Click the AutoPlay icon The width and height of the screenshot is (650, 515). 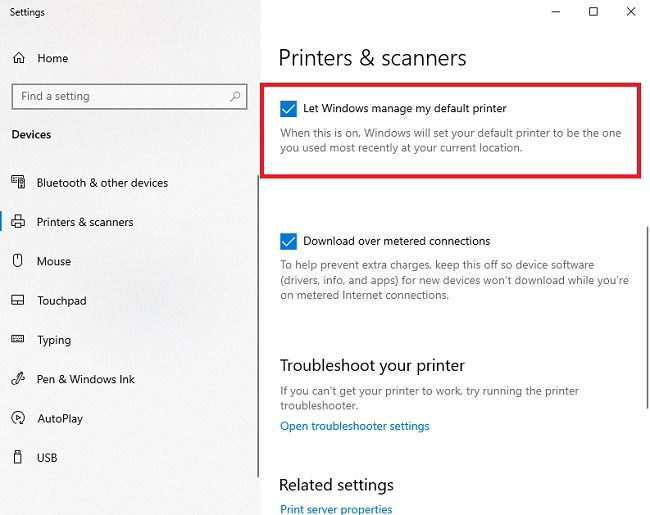click(18, 418)
